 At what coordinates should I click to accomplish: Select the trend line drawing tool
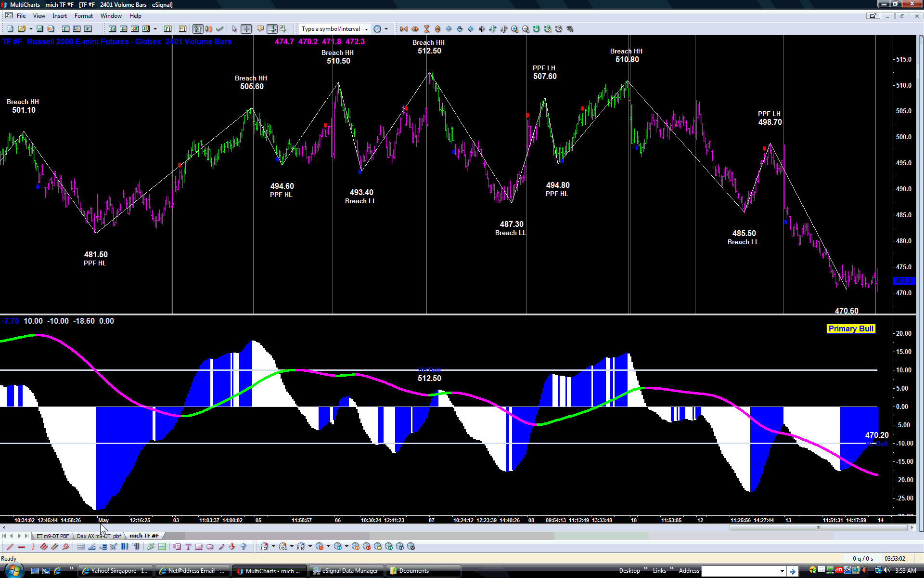pos(10,547)
